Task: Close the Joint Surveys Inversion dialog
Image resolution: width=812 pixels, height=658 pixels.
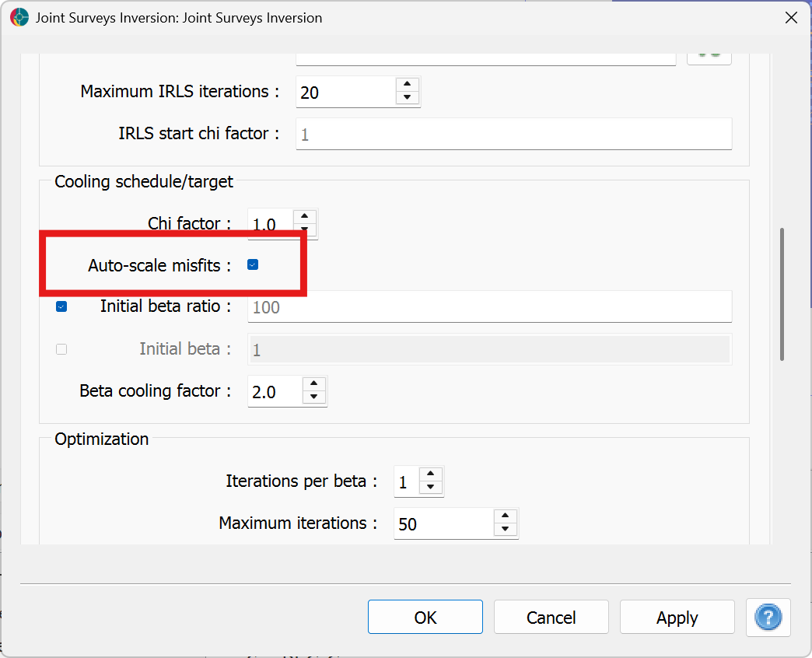Action: click(x=791, y=18)
